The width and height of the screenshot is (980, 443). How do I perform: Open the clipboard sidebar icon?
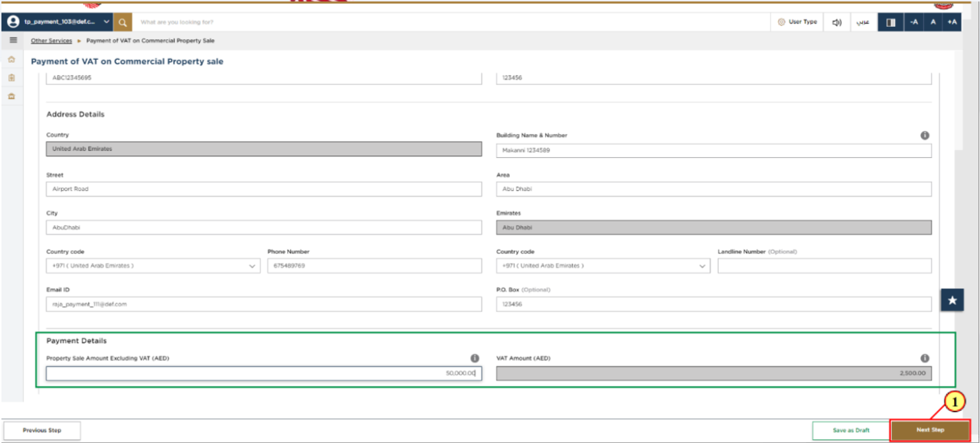[11, 77]
